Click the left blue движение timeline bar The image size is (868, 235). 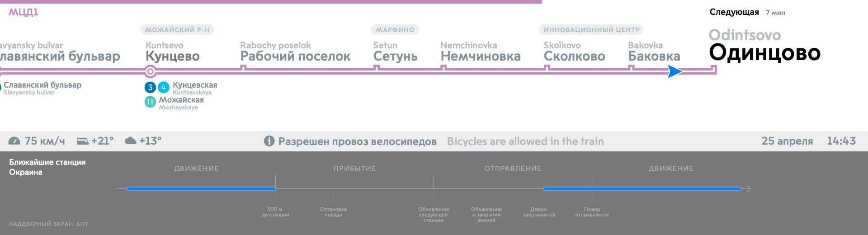(201, 188)
